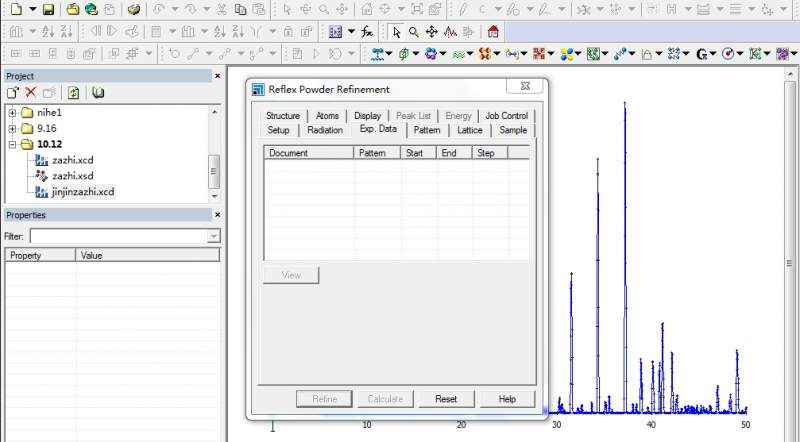
Task: Click the blue-yellow balls module icon
Action: tap(566, 54)
